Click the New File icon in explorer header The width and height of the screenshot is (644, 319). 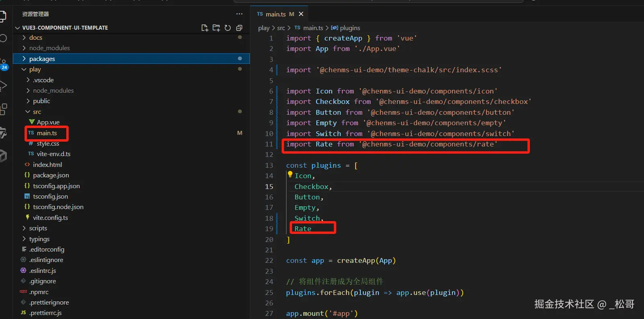click(x=204, y=28)
